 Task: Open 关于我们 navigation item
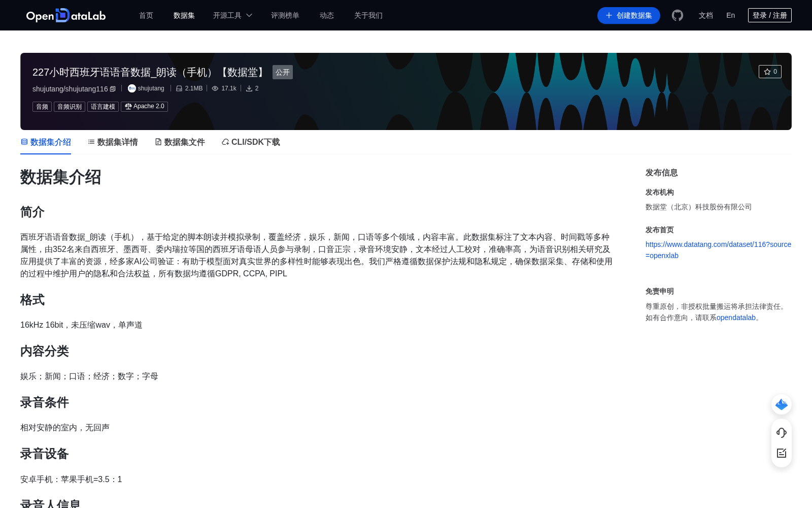tap(368, 16)
